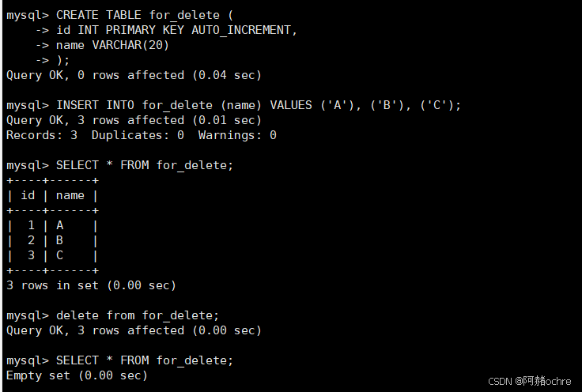Click the 'id INT PRIMARY KEY AUTO_INCREMENT' line
This screenshot has width=582, height=392.
tap(177, 30)
